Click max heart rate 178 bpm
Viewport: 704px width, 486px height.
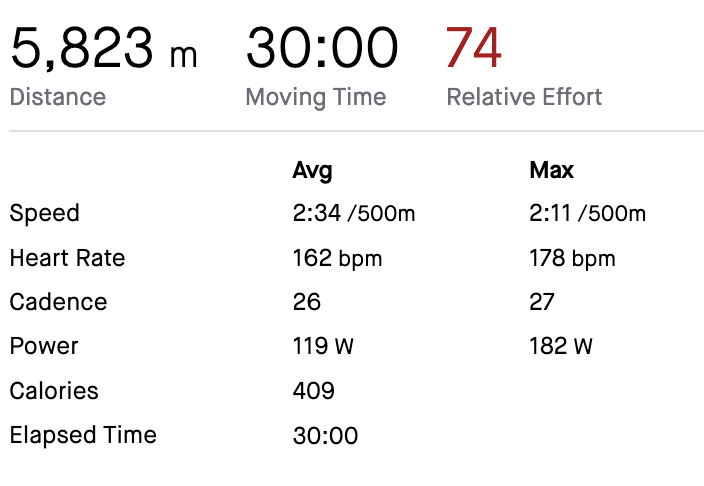point(572,259)
